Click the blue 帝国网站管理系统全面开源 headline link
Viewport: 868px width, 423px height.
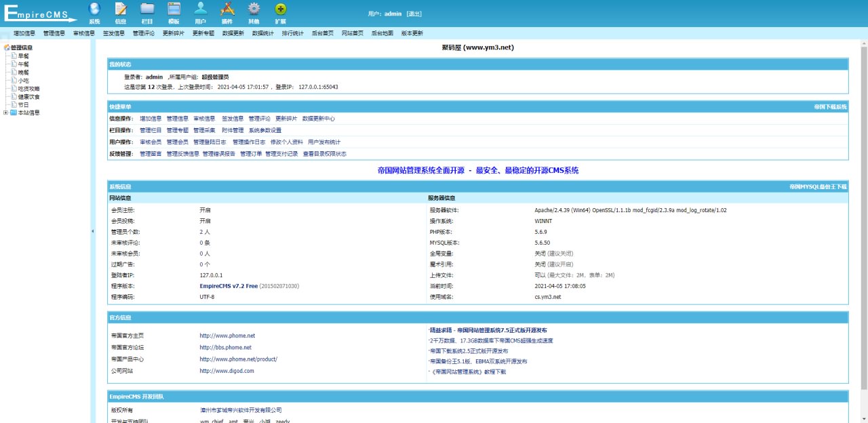[x=478, y=171]
